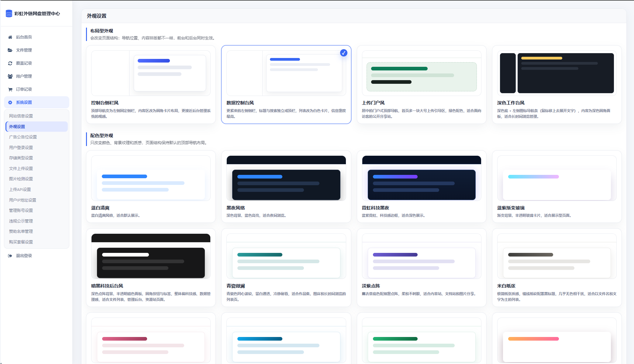634x364 pixels.
Task: Open 图片检测设置 submenu item
Action: pos(36,179)
